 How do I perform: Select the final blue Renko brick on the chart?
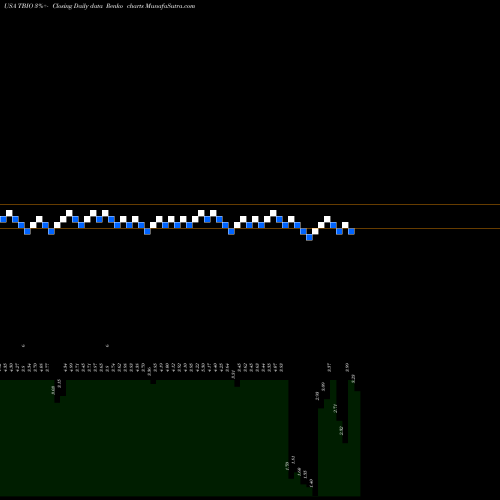tap(351, 231)
